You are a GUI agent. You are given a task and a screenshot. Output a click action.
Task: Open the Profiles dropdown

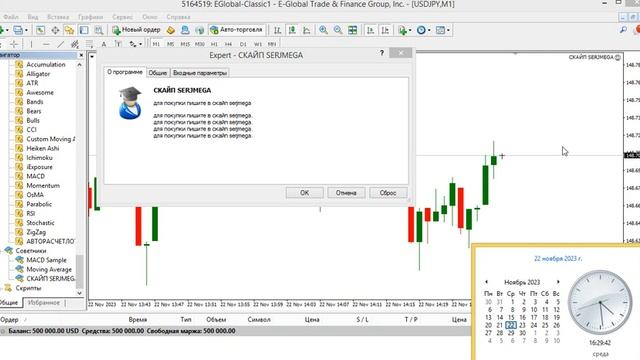click(26, 30)
